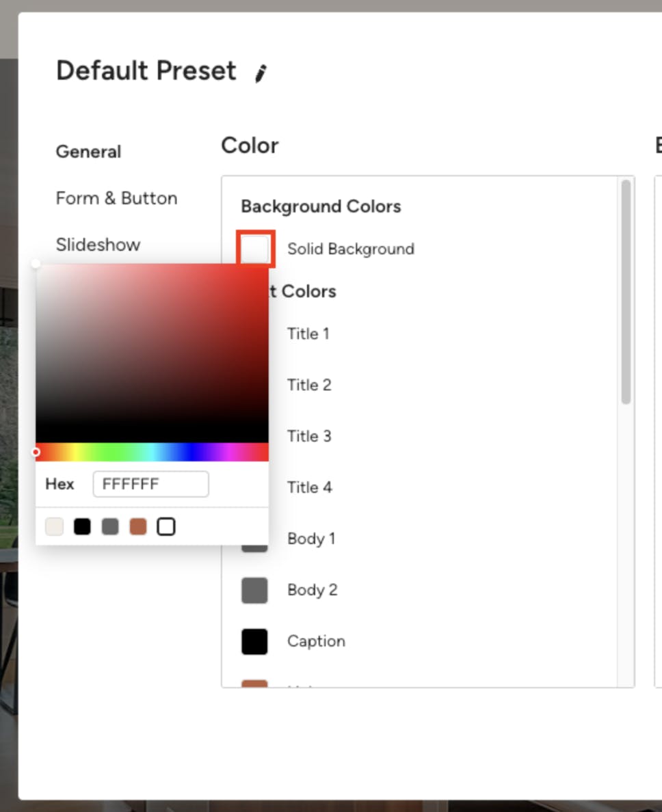Choose the white outlined preset swatch
Viewport: 662px width, 812px height.
(x=166, y=526)
